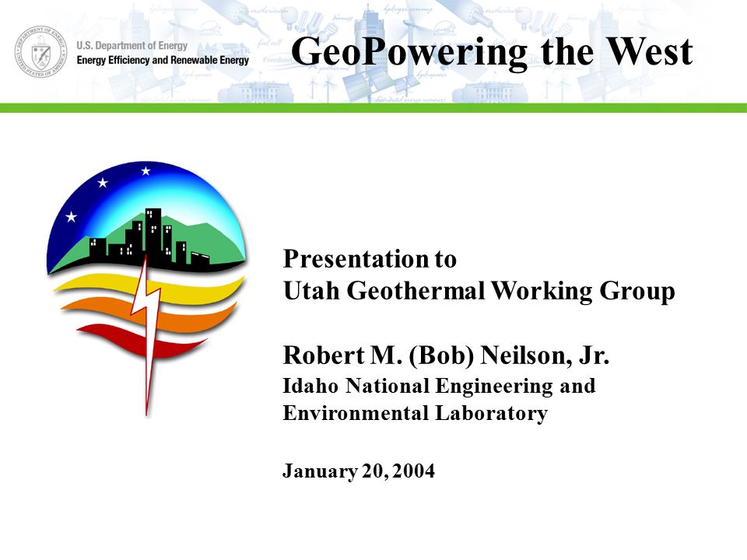Click the date 'January 20, 2004'
This screenshot has height=560, width=747.
[x=359, y=471]
